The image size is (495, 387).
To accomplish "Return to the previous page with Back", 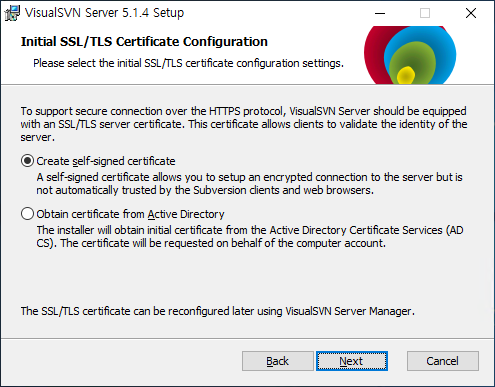I will pos(278,361).
